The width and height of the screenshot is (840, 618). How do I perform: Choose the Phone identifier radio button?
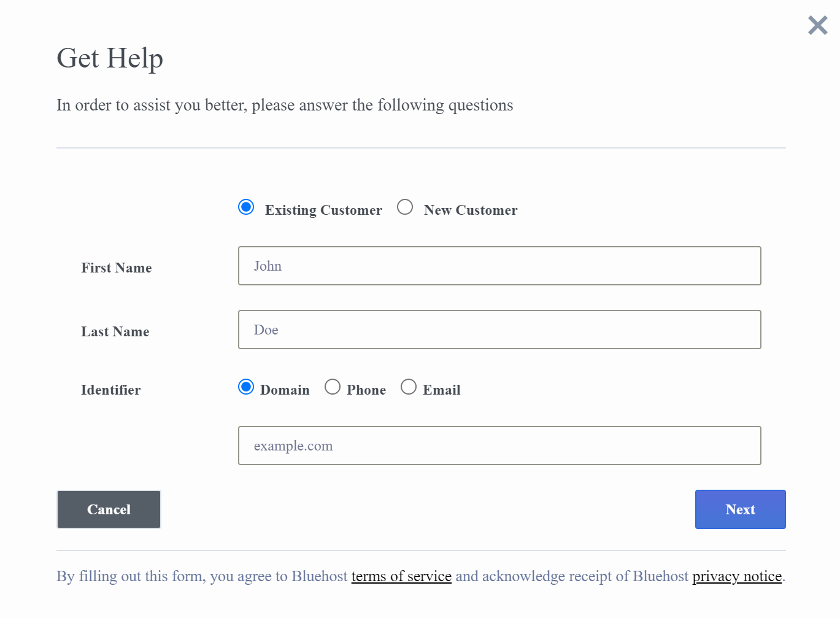[x=333, y=387]
